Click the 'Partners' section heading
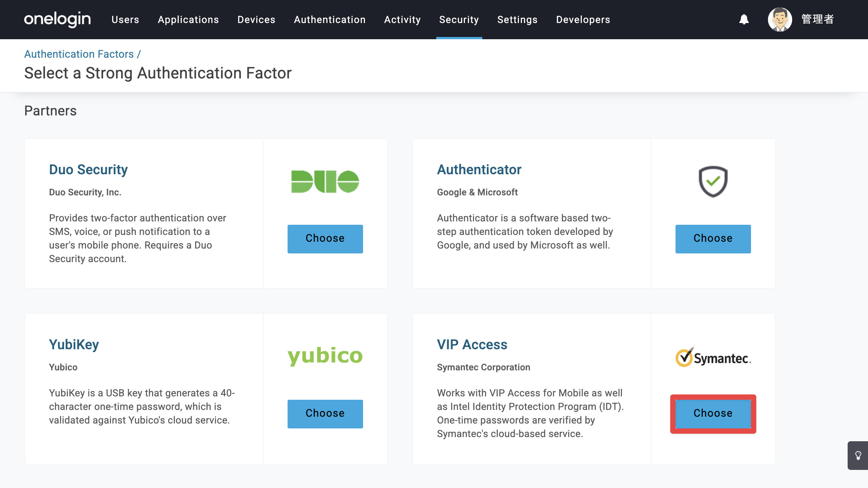The image size is (868, 488). point(51,111)
